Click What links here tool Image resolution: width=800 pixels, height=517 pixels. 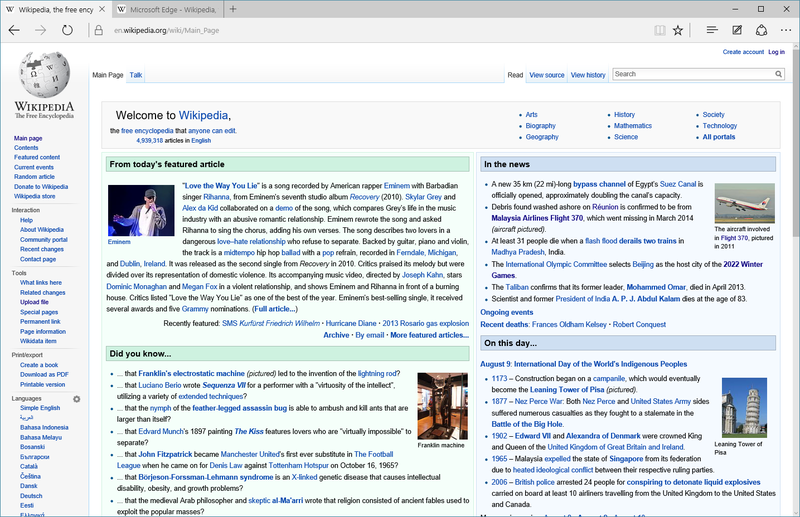click(x=41, y=282)
